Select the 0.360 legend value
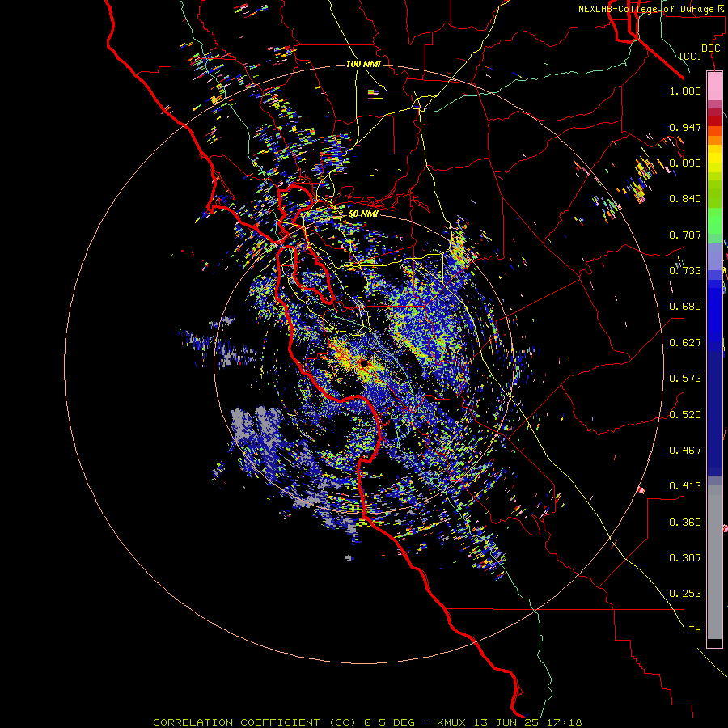This screenshot has height=728, width=728. (x=685, y=523)
